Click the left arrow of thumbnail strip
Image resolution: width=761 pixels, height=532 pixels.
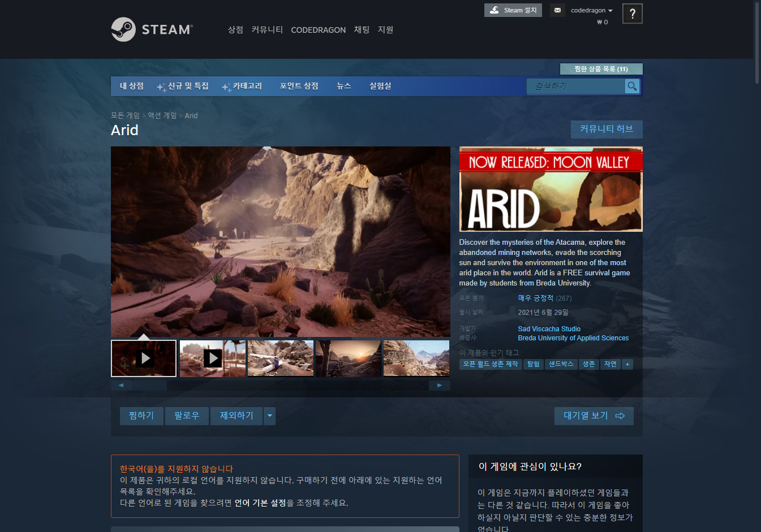tap(121, 385)
